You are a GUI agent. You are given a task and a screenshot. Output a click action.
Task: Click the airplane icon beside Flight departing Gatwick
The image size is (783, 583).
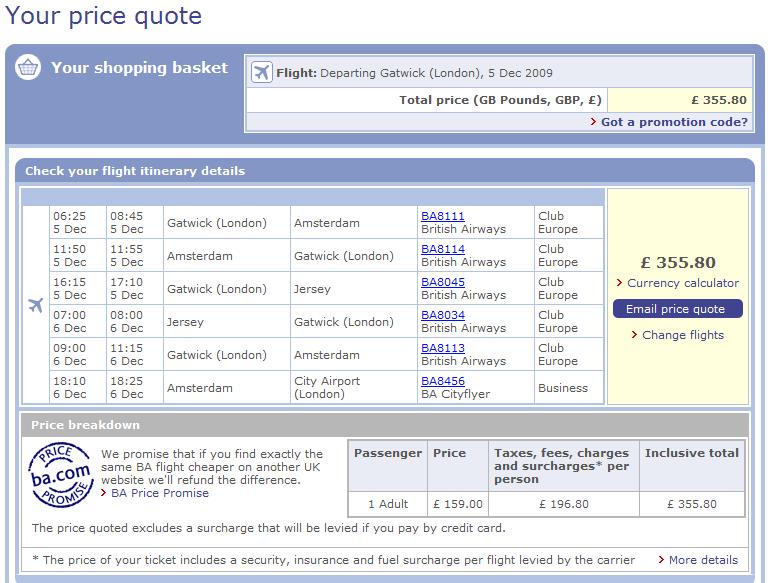point(261,72)
